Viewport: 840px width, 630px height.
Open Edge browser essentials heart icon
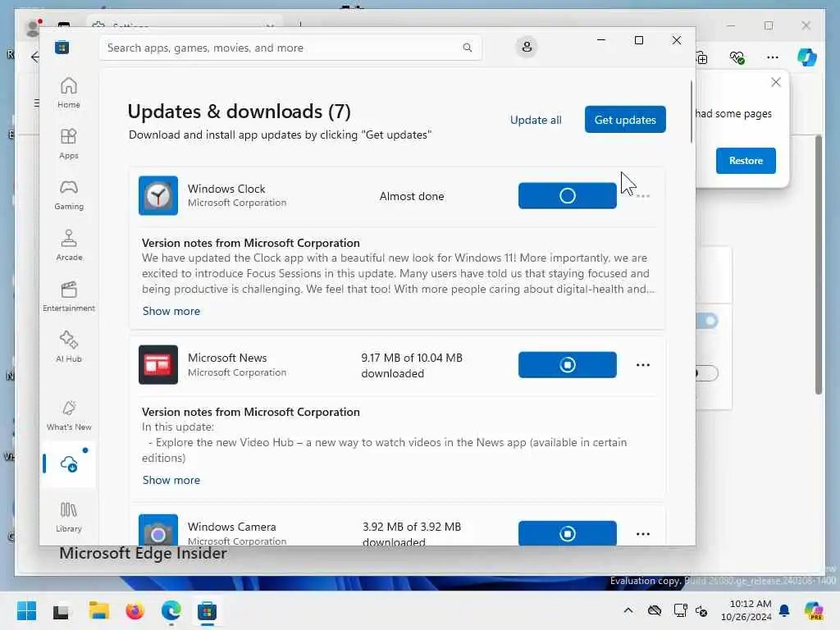(737, 57)
